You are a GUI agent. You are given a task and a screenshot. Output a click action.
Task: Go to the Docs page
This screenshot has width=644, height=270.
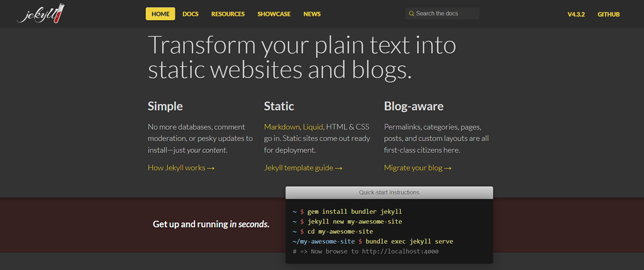point(191,14)
